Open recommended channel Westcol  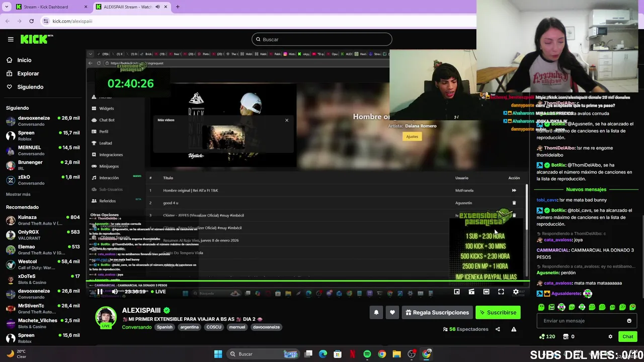coord(43,264)
